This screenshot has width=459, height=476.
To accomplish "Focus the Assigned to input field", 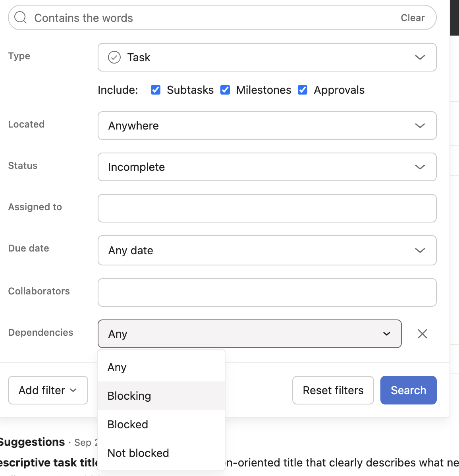I will (x=267, y=208).
